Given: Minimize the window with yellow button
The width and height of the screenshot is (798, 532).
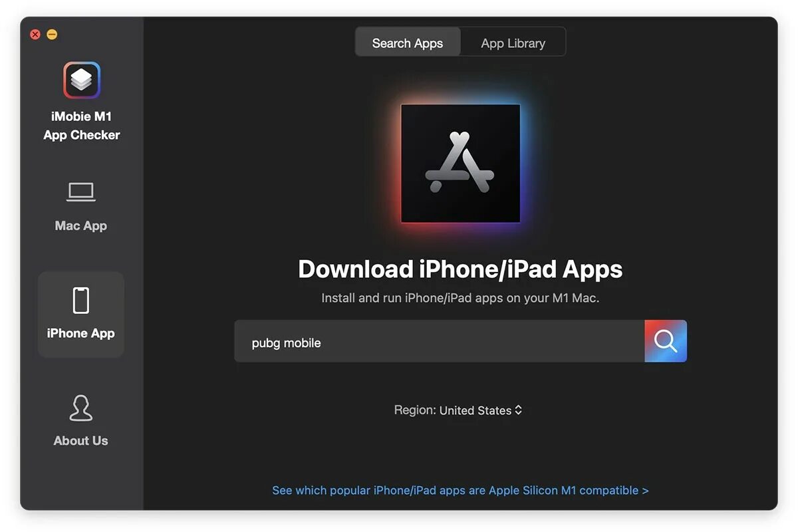Looking at the screenshot, I should tap(52, 35).
